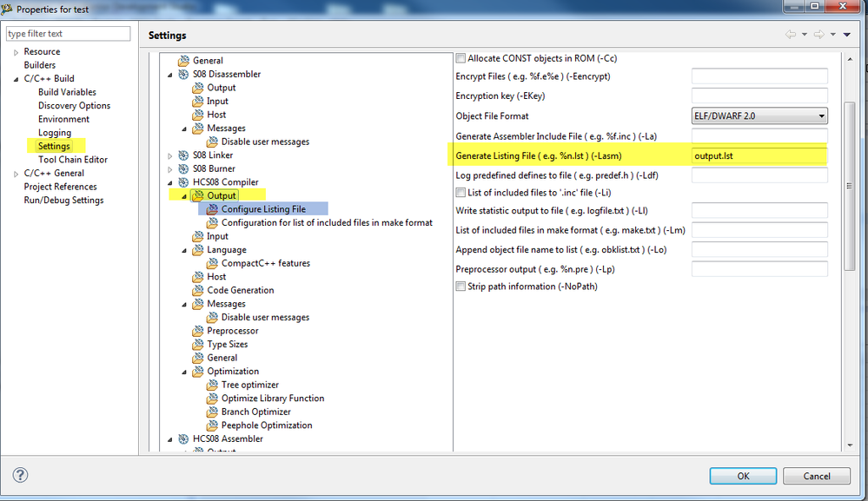This screenshot has height=501, width=868.
Task: Open back history dropdown arrow
Action: [x=805, y=35]
